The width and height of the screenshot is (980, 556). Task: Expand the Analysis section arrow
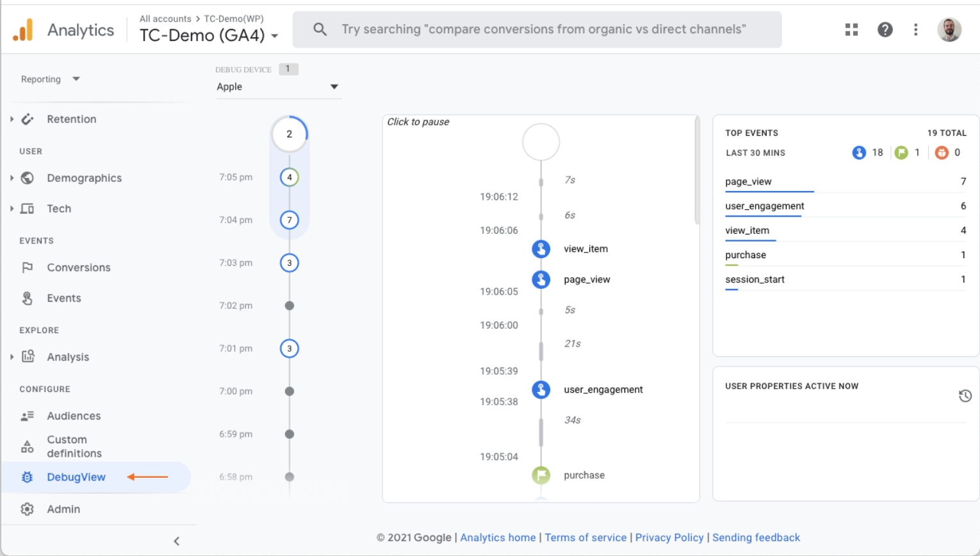coord(12,357)
